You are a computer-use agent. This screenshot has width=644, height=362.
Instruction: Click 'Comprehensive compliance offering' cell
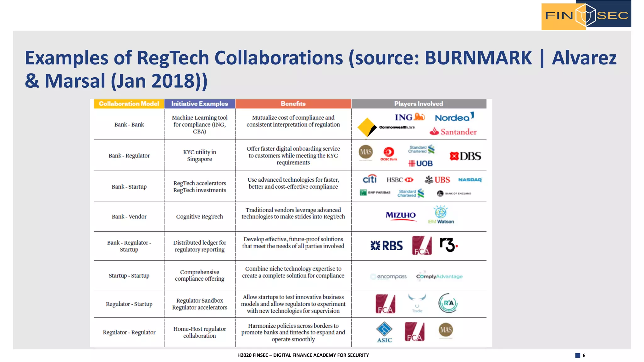200,276
